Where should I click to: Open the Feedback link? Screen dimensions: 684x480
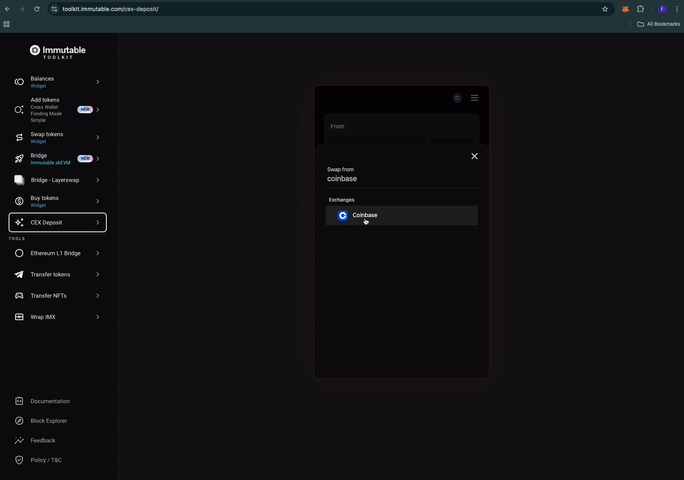click(43, 440)
